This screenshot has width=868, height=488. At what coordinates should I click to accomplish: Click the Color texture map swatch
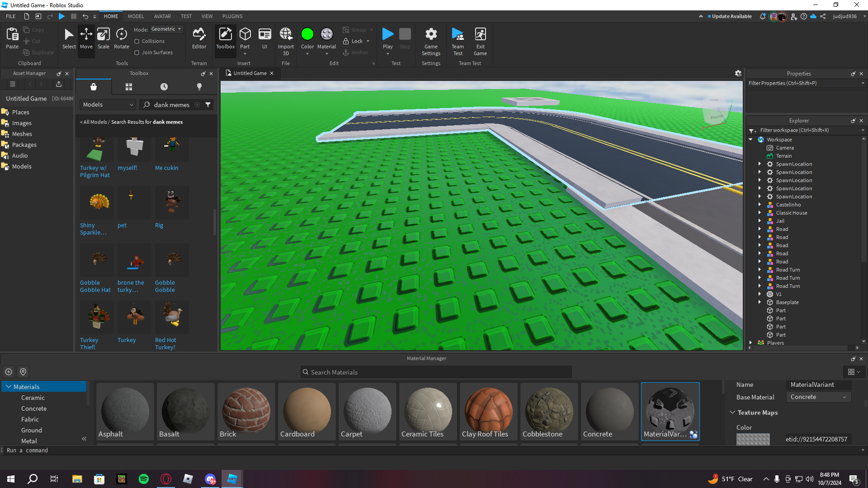tap(753, 439)
